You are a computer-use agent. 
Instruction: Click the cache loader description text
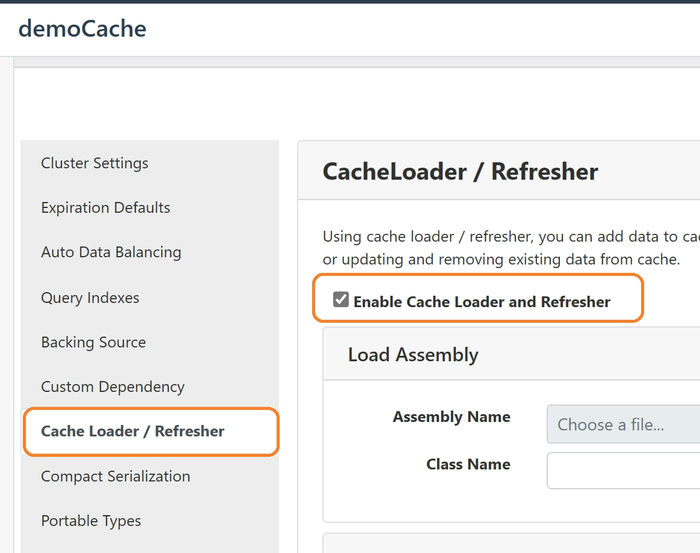[x=511, y=248]
